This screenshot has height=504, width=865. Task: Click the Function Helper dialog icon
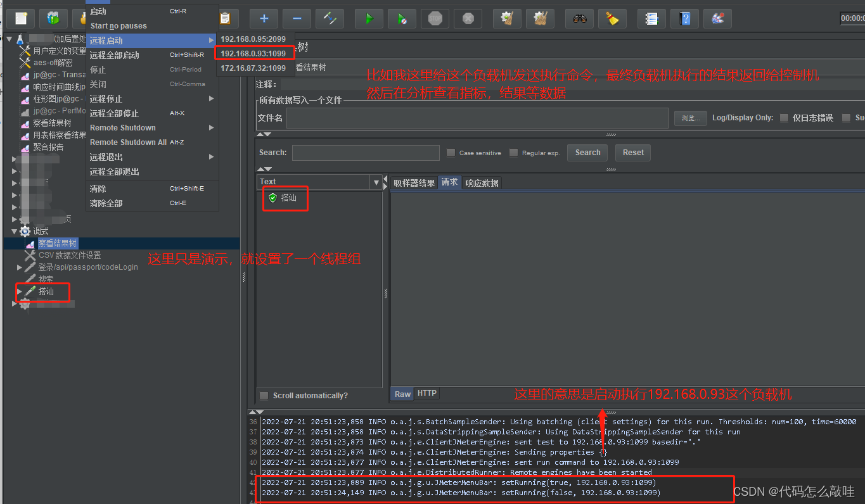click(653, 18)
